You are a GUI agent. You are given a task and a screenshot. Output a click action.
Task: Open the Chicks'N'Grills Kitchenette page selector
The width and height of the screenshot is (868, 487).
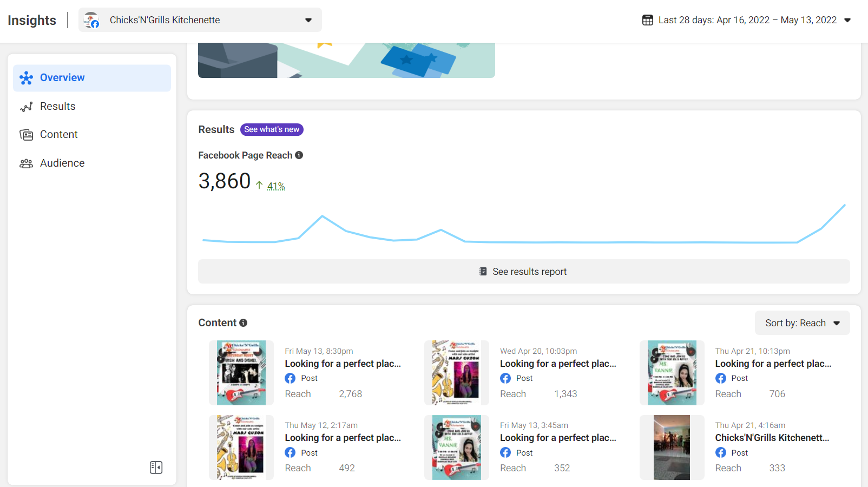tap(200, 20)
